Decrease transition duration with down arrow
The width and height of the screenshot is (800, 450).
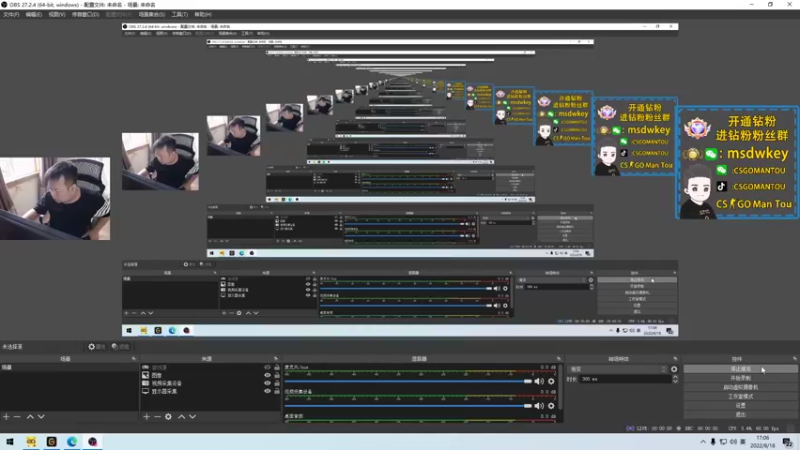[x=675, y=381]
